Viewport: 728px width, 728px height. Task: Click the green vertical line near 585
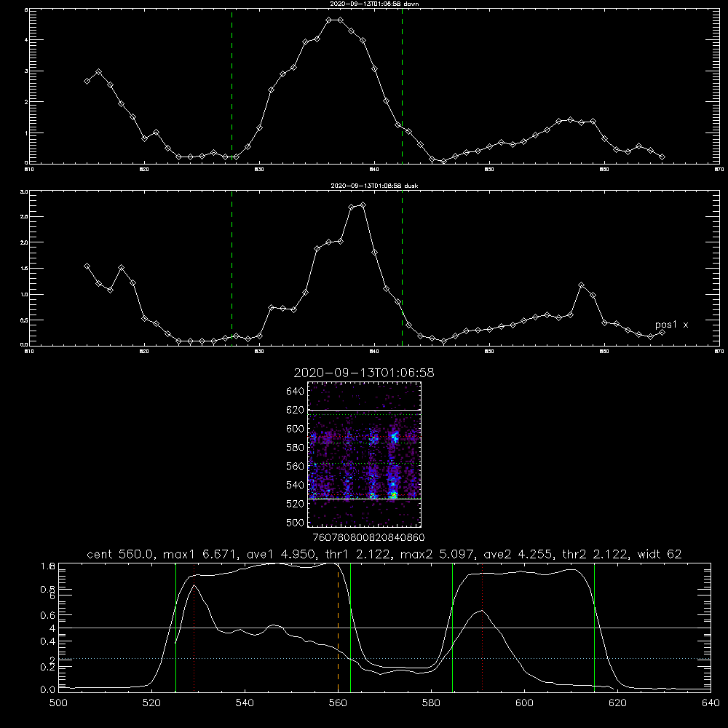pyautogui.click(x=452, y=628)
